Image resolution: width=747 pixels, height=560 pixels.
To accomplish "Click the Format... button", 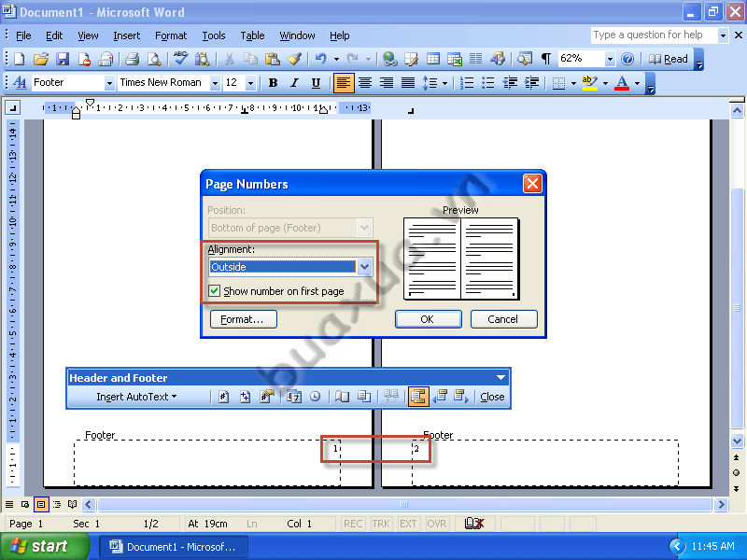I will (243, 319).
